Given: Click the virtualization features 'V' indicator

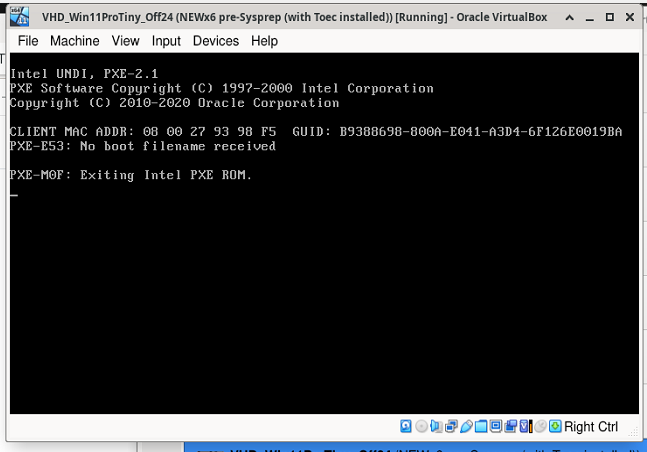Looking at the screenshot, I should (526, 426).
